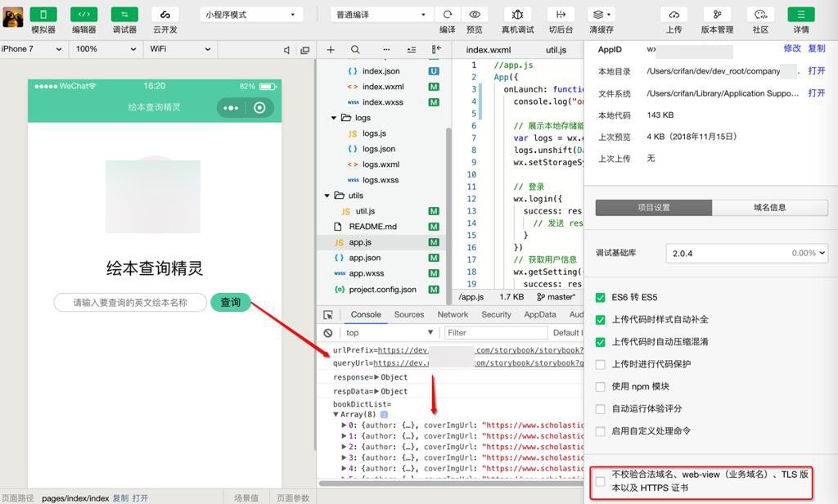This screenshot has height=504, width=838.
Task: Open the WiFi network dropdown
Action: [x=180, y=49]
